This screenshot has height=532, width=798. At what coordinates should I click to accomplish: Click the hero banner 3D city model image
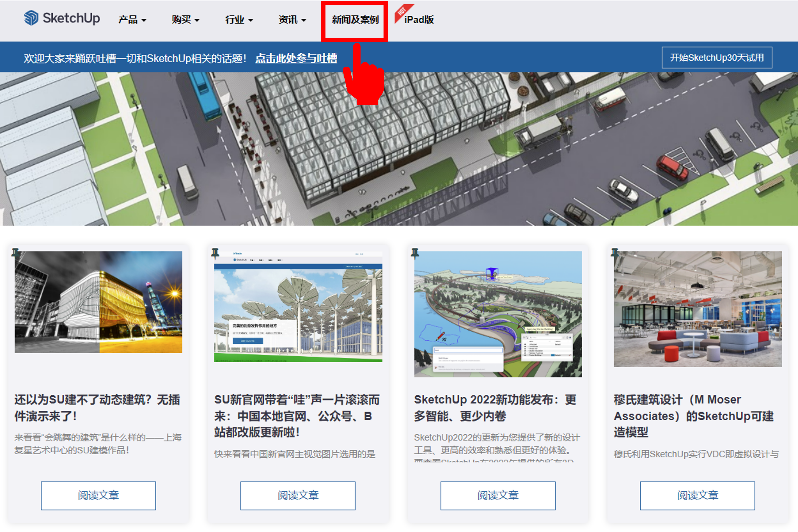coord(399,149)
